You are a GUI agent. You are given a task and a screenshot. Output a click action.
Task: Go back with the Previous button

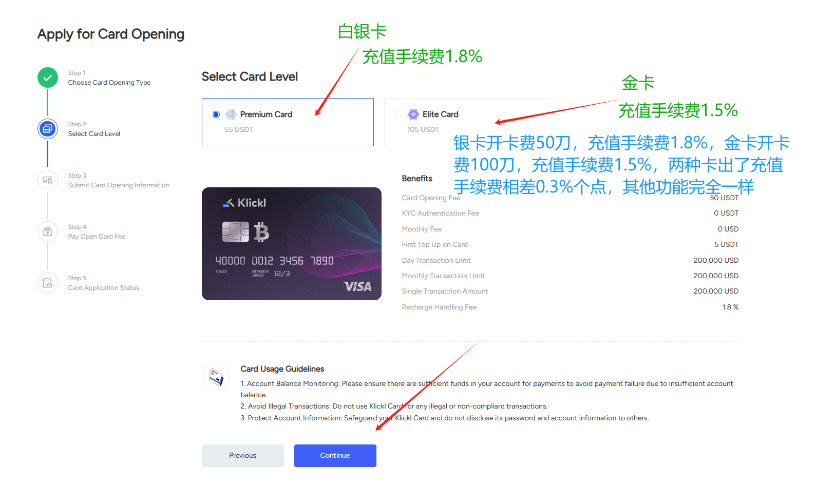[x=243, y=456]
